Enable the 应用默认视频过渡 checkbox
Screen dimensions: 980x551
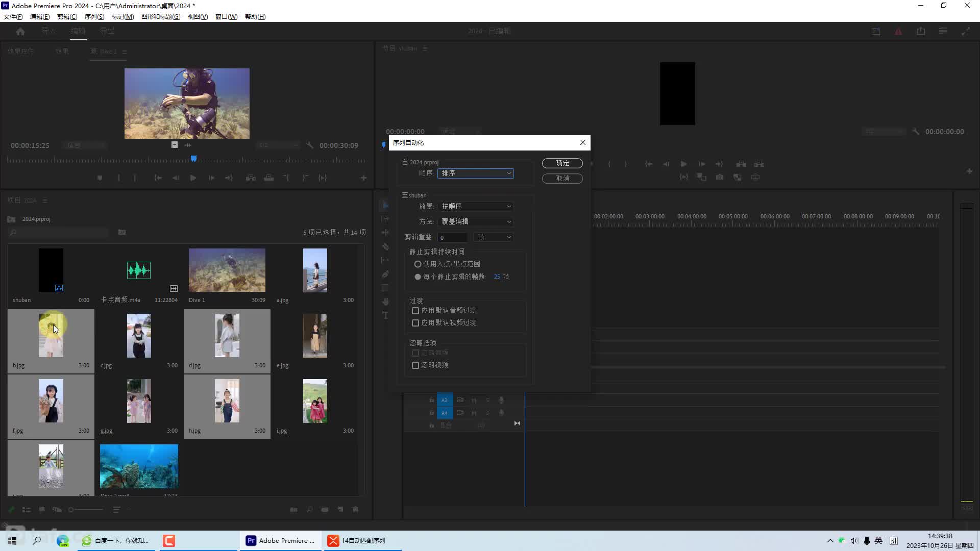coord(415,323)
